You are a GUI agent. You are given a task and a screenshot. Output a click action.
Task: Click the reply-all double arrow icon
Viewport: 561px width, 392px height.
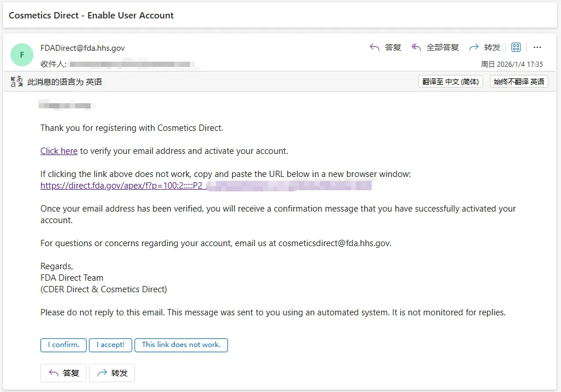[x=416, y=47]
